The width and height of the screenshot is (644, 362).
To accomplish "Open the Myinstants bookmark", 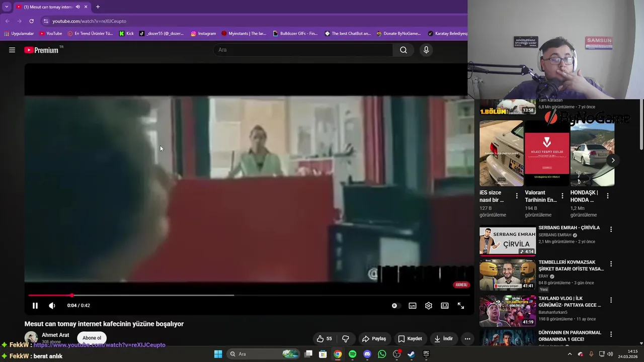I will click(x=244, y=34).
